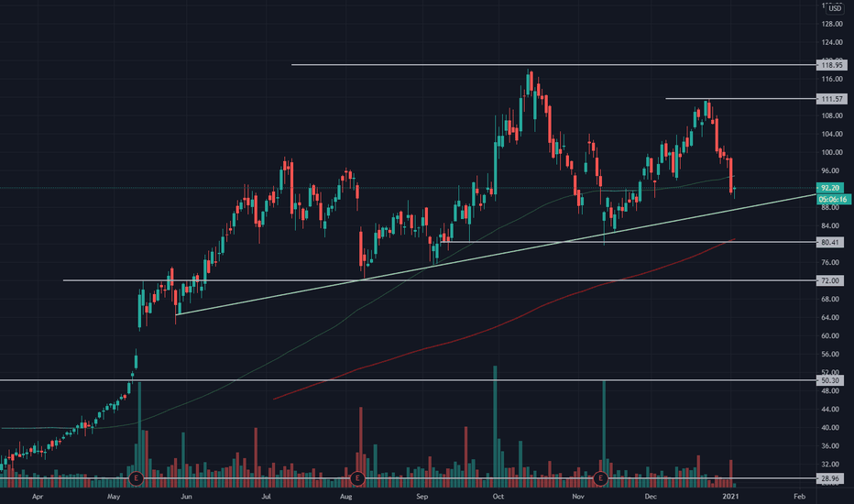Click the tall November volume bar
This screenshot has width=854, height=504.
pyautogui.click(x=604, y=433)
